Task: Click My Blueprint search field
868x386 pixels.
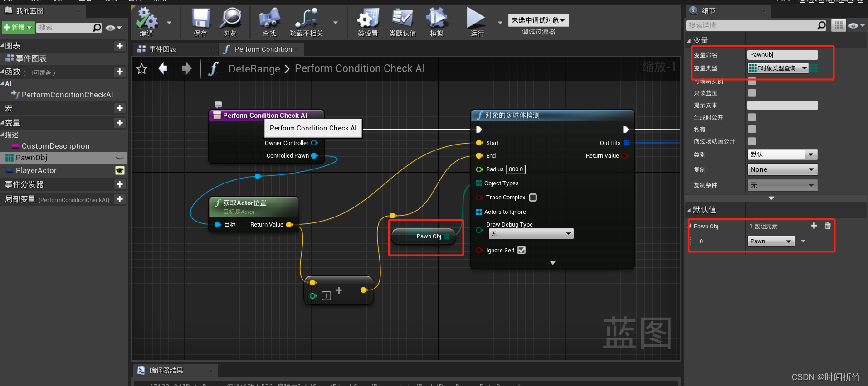Action: pos(65,28)
